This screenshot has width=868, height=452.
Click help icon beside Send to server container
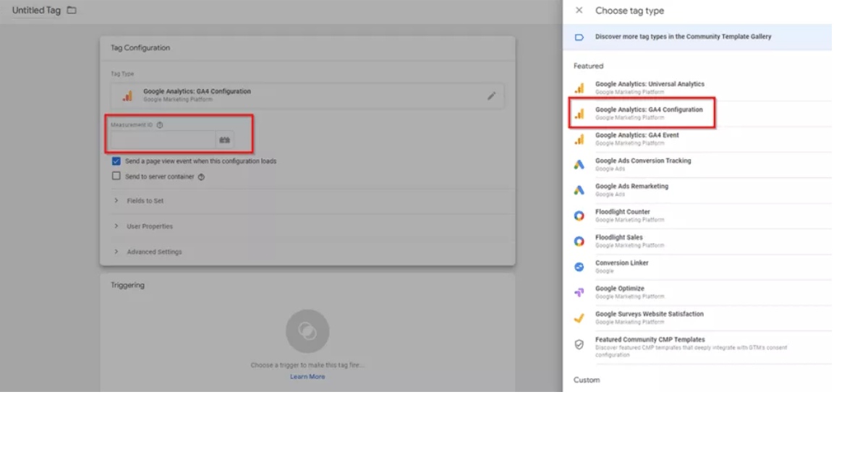click(201, 176)
